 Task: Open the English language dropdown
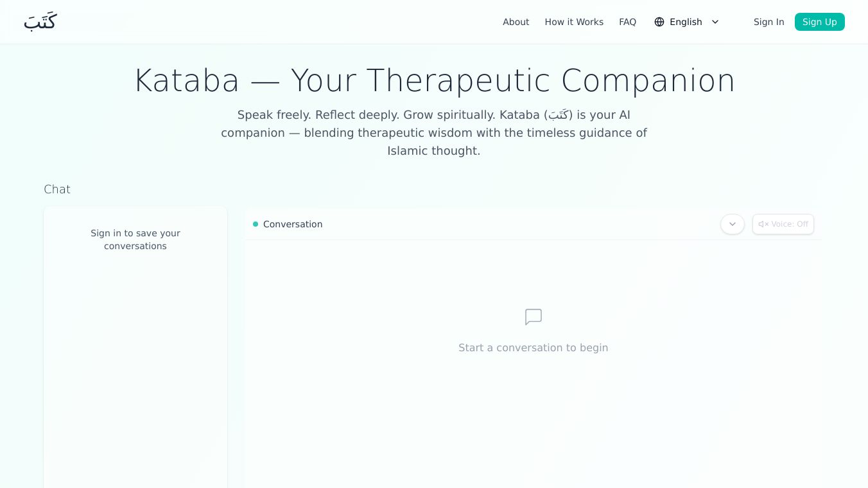686,22
